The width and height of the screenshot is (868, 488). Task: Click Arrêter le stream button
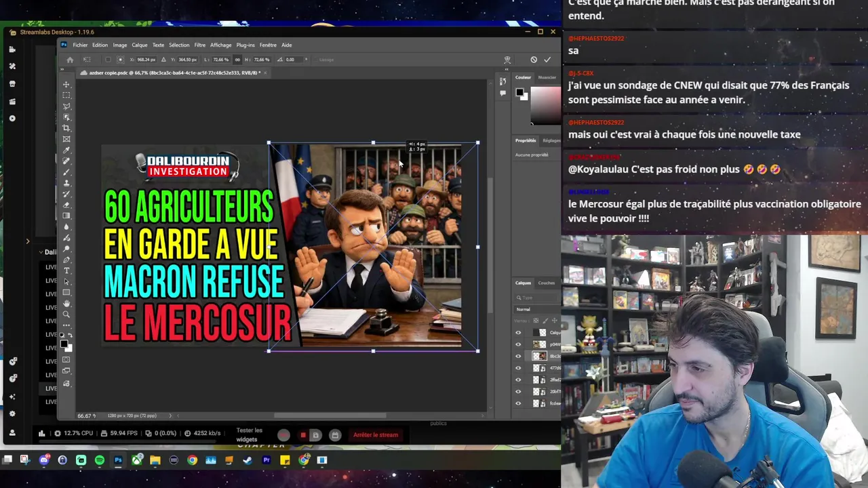click(x=376, y=435)
